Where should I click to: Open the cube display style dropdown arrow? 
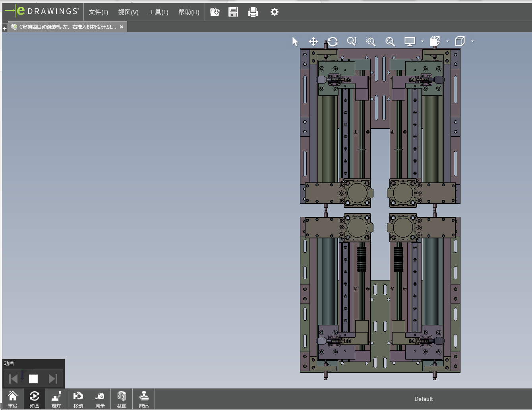[x=472, y=41]
